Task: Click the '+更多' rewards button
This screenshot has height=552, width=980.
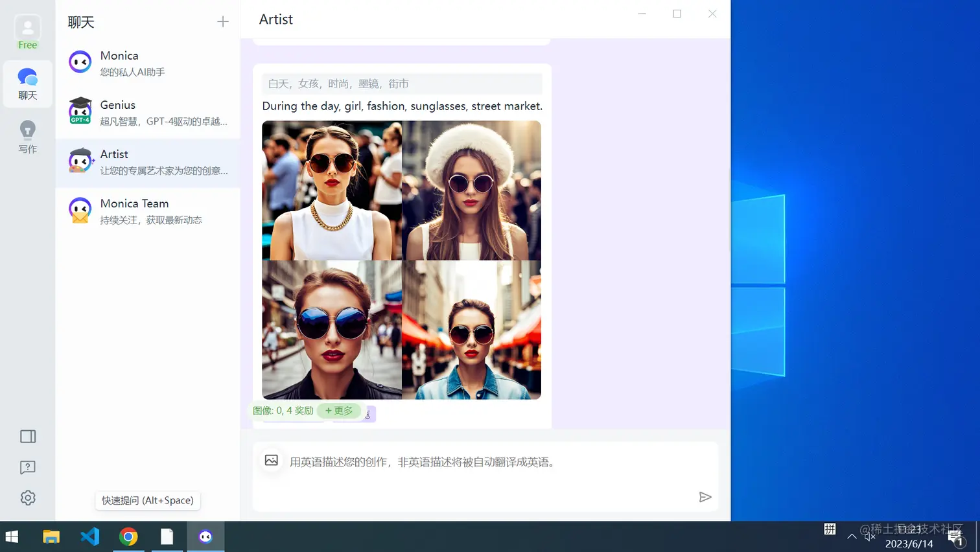Action: [x=339, y=411]
